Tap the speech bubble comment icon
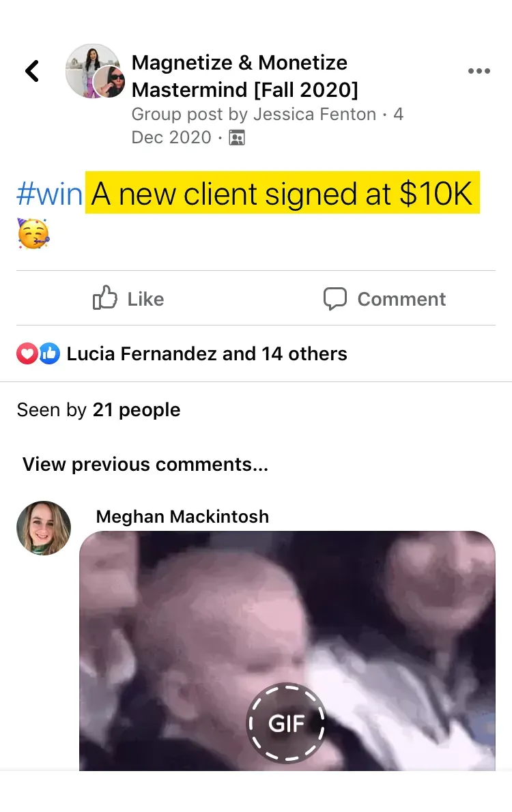This screenshot has width=512, height=812. pos(335,299)
